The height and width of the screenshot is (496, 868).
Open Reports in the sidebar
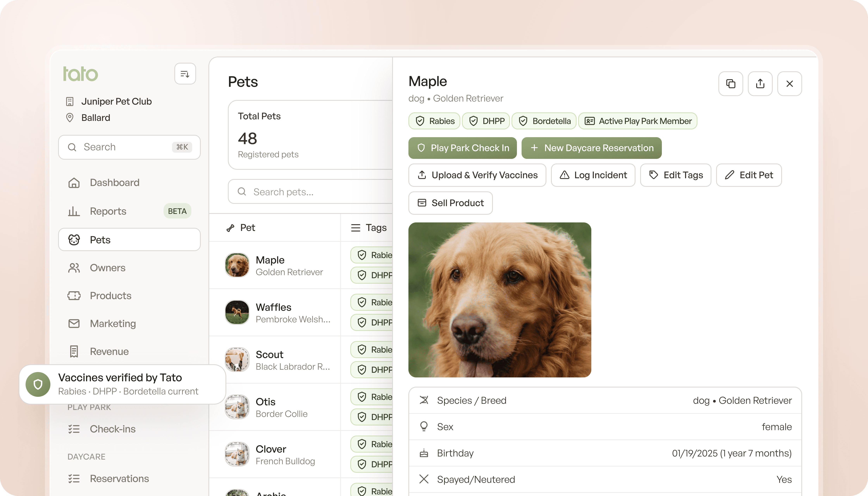pos(129,211)
